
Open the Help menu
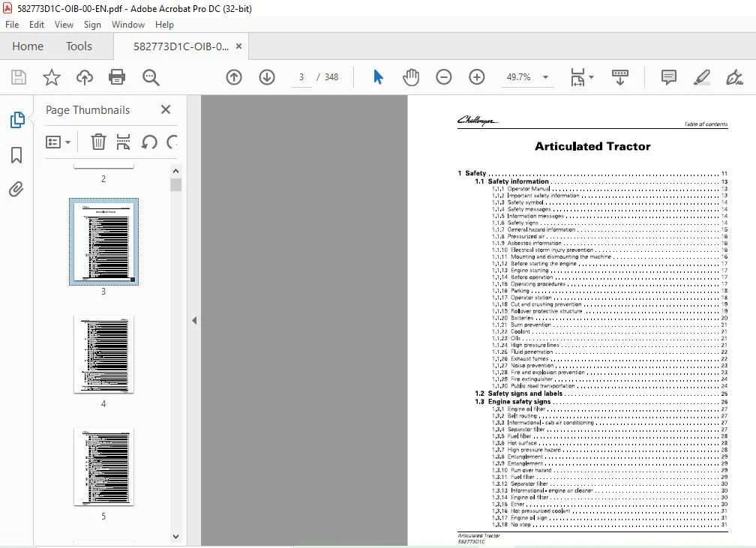tap(164, 25)
